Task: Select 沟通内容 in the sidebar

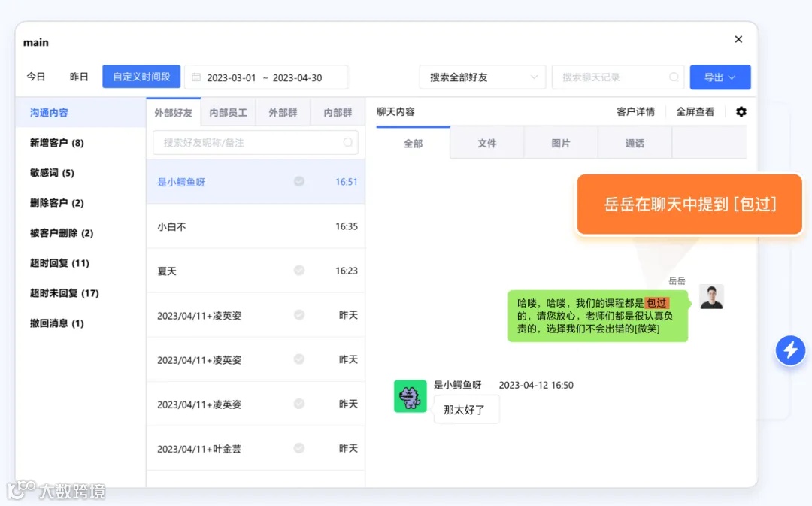Action: tap(80, 112)
